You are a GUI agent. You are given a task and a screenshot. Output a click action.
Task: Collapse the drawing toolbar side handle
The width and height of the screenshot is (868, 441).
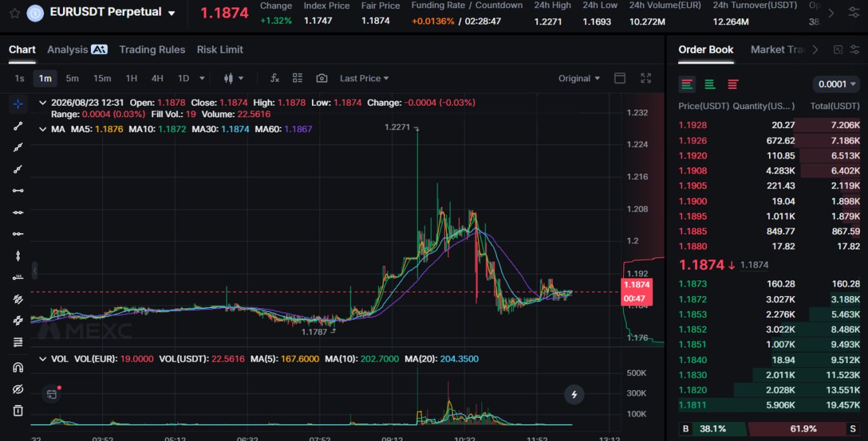[35, 271]
